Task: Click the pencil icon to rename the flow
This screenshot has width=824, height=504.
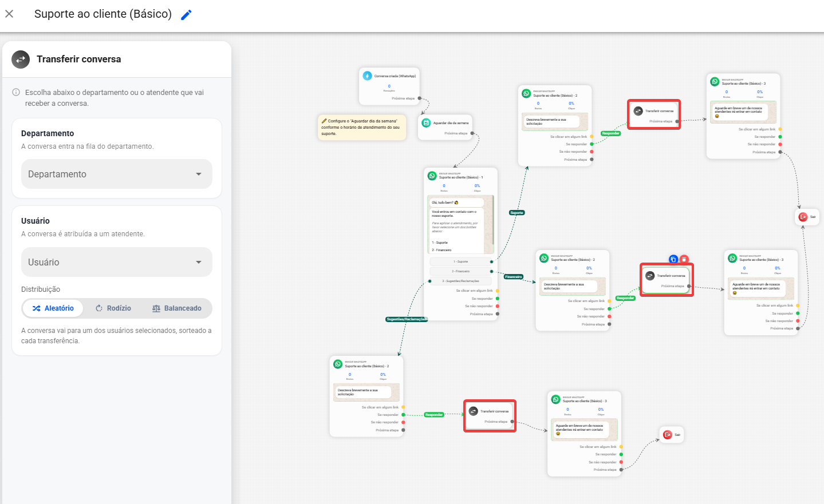Action: 186,15
